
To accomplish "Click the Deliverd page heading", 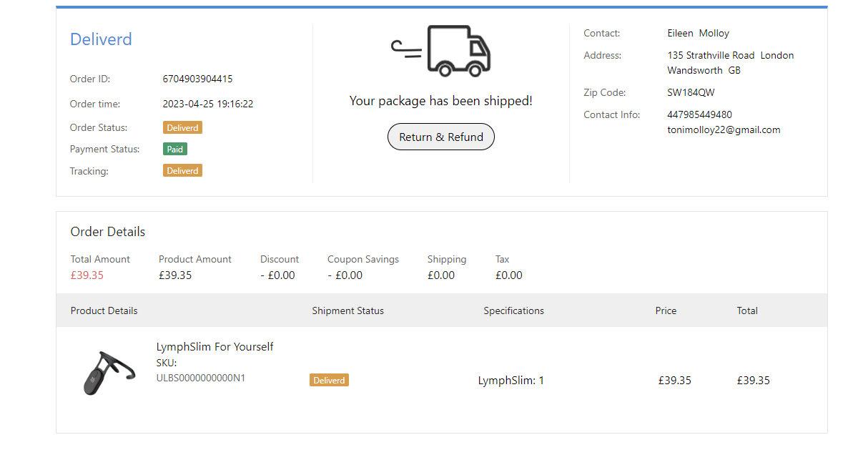I will point(101,39).
